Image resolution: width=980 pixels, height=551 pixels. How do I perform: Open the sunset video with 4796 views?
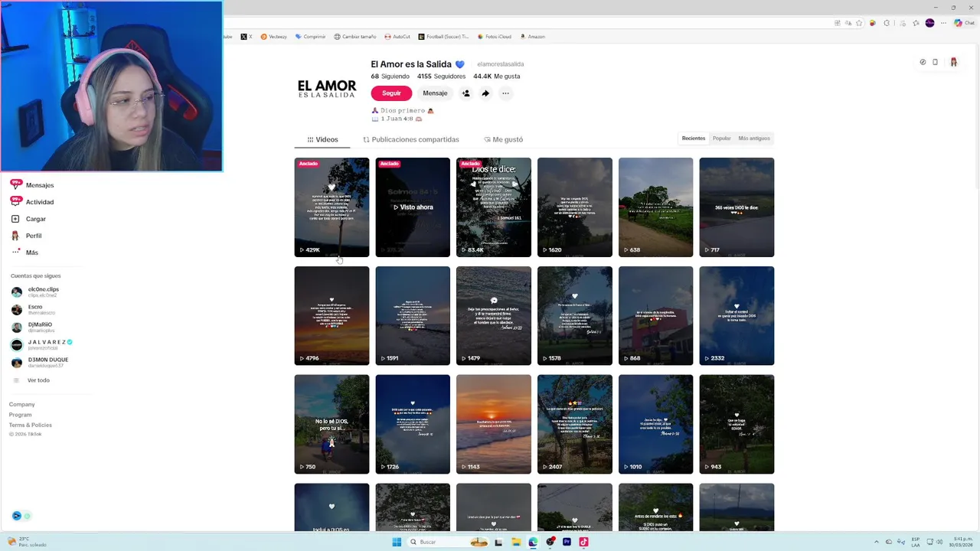[332, 316]
